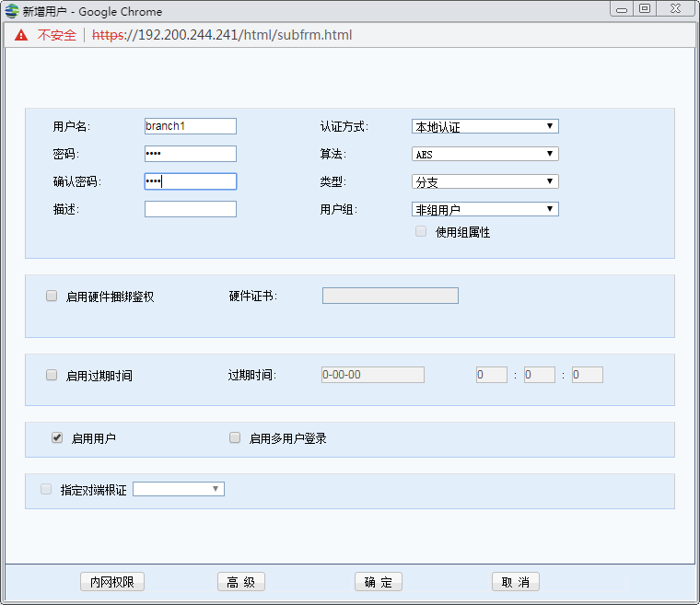Image resolution: width=700 pixels, height=605 pixels.
Task: Toggle the 启用过期时间 checkbox
Action: coord(52,376)
